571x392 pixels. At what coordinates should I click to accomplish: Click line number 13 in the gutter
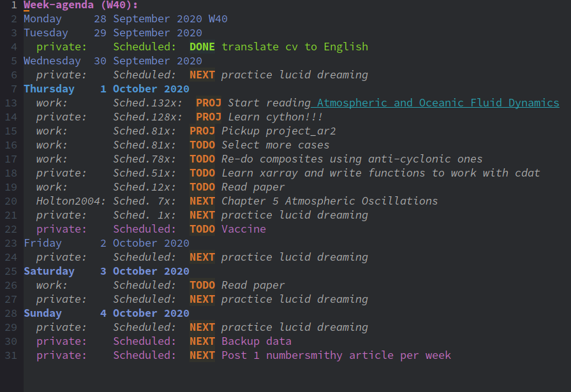[11, 103]
